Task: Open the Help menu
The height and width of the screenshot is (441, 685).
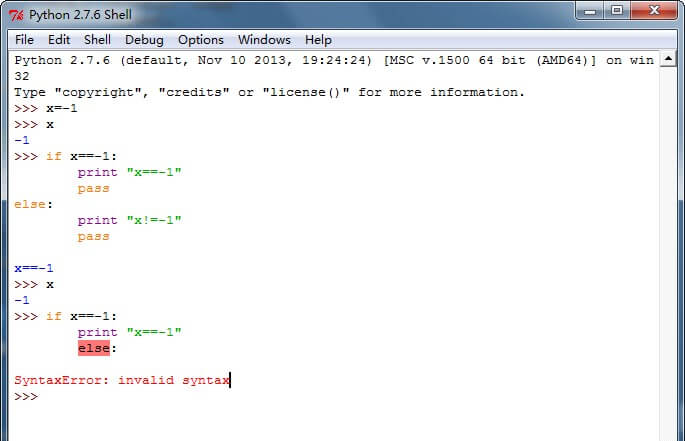Action: 318,40
